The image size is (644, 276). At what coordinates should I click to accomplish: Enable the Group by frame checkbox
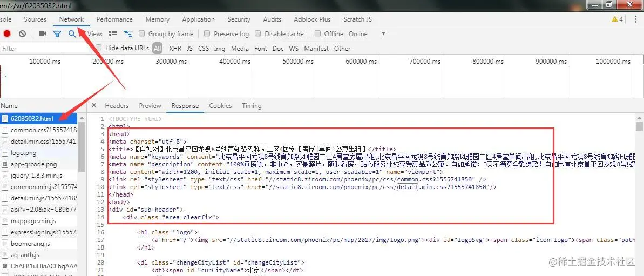point(141,33)
